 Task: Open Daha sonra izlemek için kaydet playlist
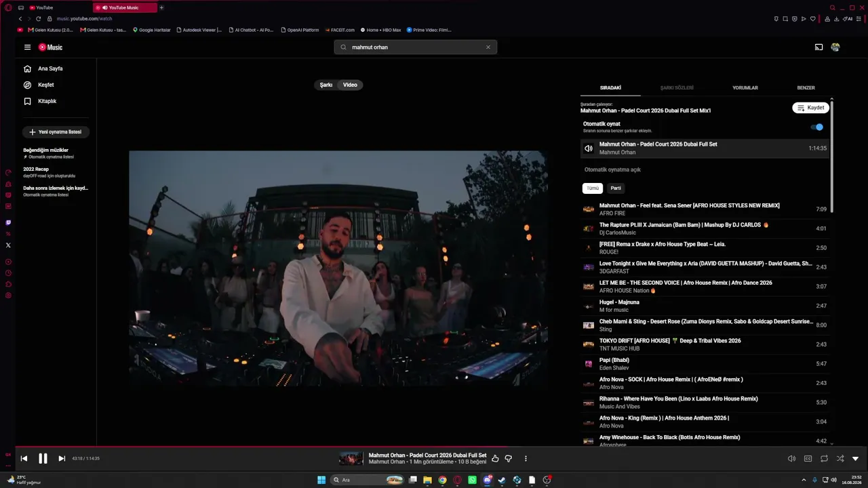click(x=56, y=191)
